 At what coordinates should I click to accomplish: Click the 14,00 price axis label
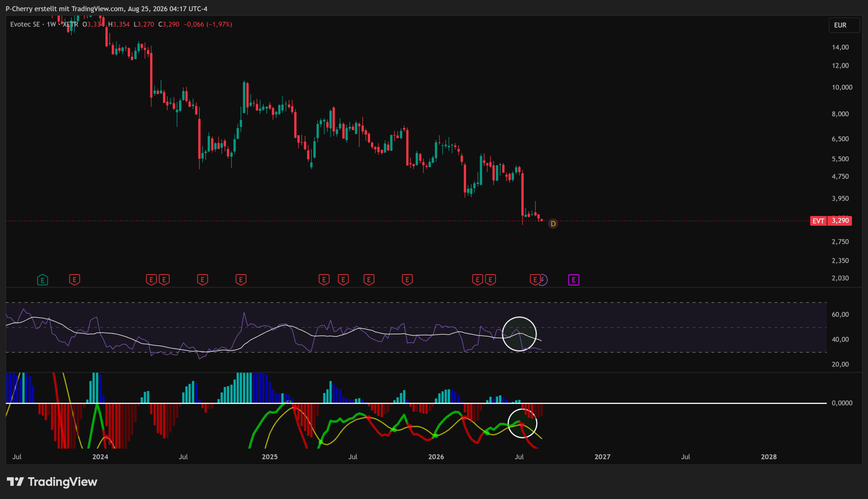pyautogui.click(x=841, y=47)
